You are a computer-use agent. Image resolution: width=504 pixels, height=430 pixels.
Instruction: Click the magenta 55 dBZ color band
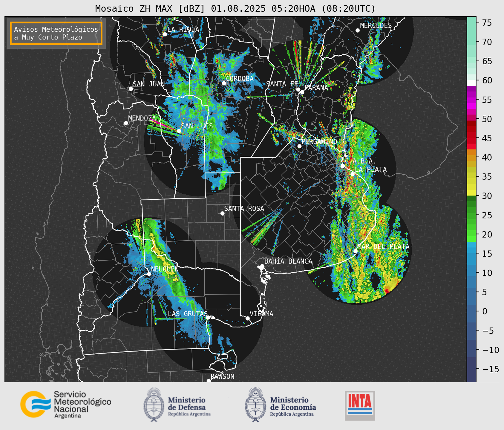tap(471, 100)
